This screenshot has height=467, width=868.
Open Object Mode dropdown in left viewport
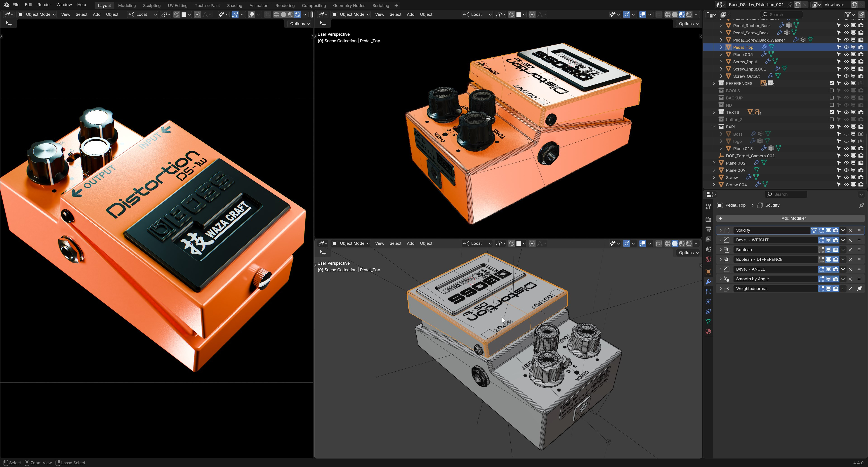point(37,14)
